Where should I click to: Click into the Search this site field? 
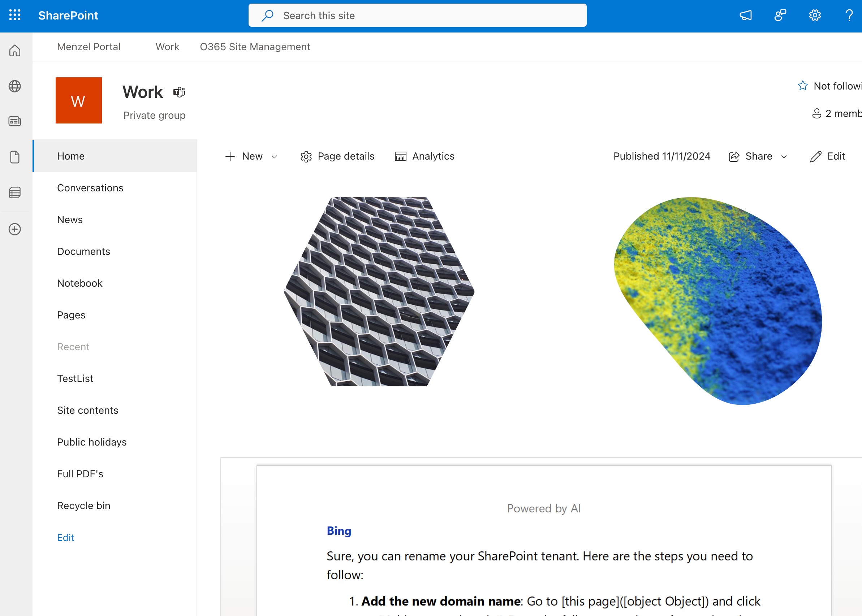click(x=417, y=16)
